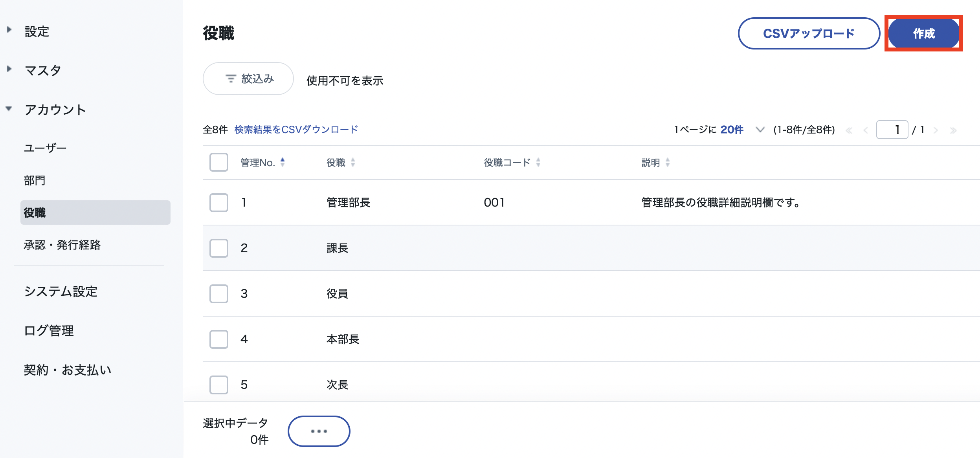Expand the 設定 section arrow
The height and width of the screenshot is (458, 980).
coord(9,30)
